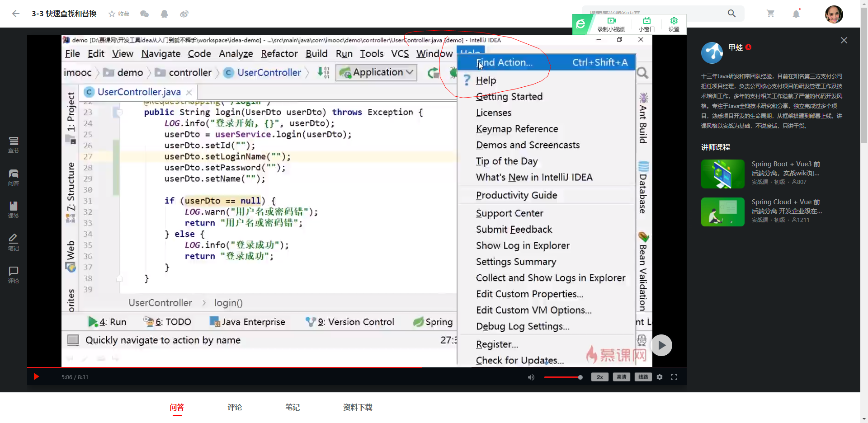Close the instructor info panel
868x423 pixels.
point(844,40)
